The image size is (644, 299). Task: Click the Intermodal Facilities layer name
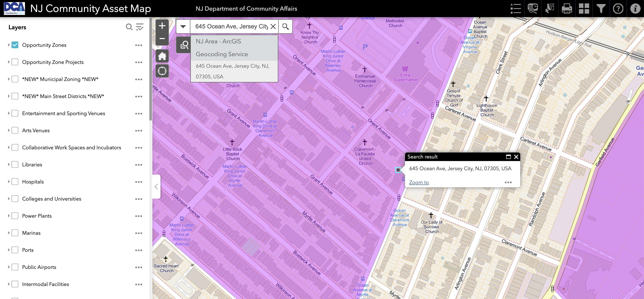[x=45, y=284]
